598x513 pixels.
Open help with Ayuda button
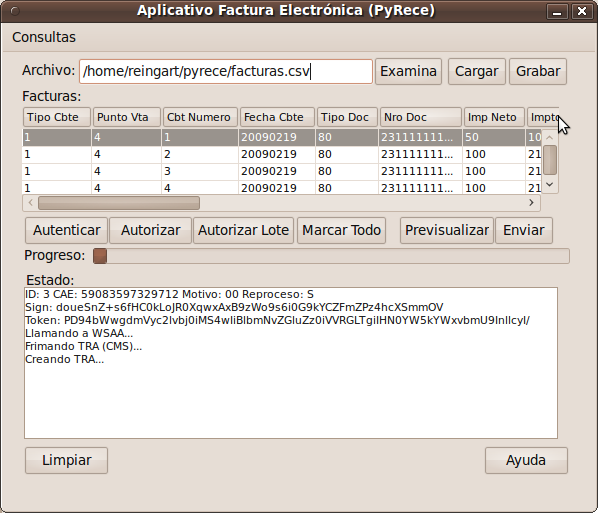click(526, 460)
